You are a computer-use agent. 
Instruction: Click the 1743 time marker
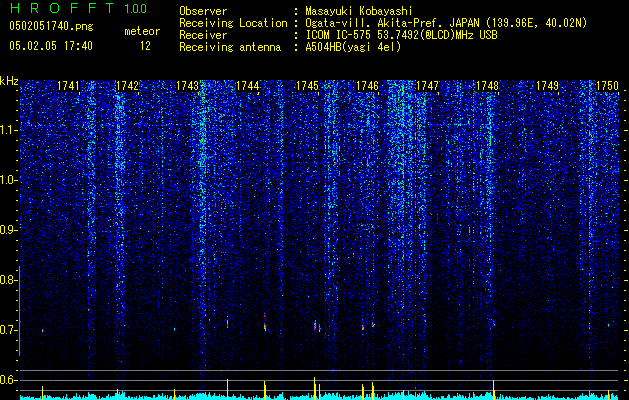click(x=187, y=85)
